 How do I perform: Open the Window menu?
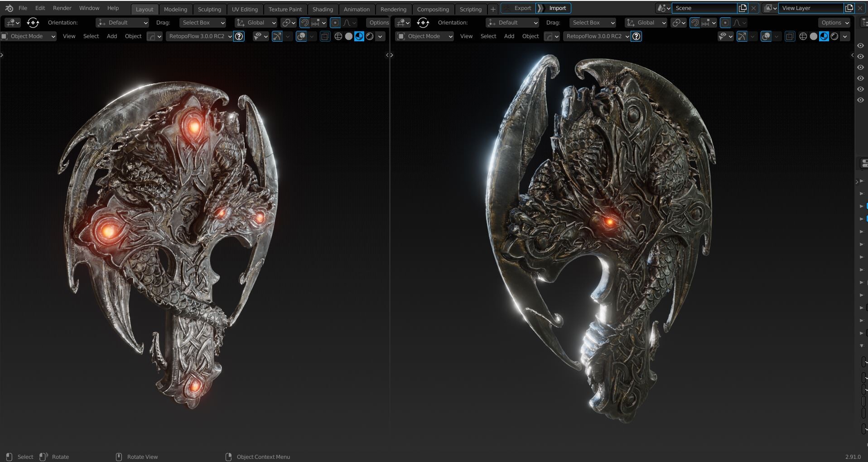click(89, 8)
